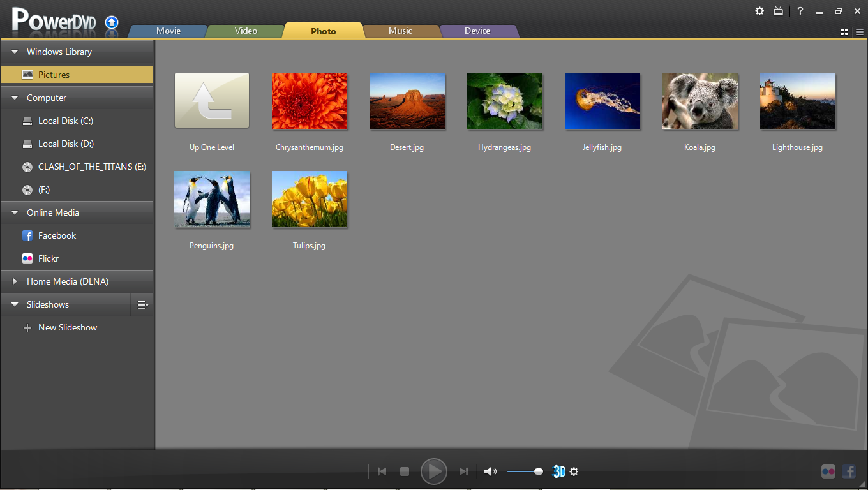Open Flickr in Online Media sidebar

pyautogui.click(x=49, y=258)
